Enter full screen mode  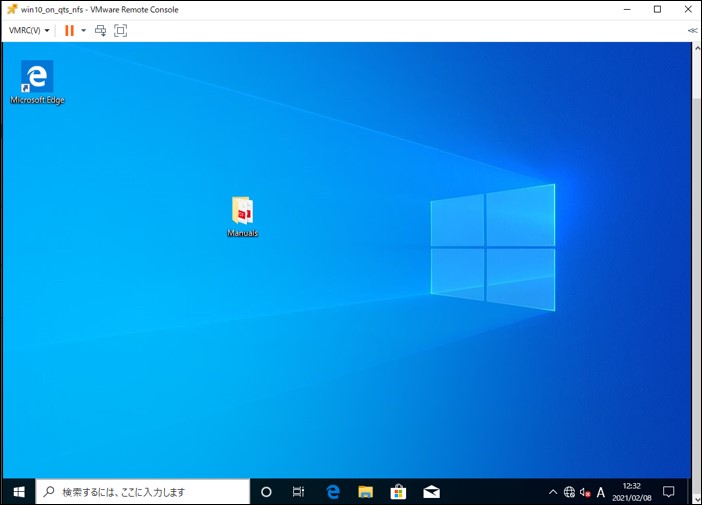point(120,30)
